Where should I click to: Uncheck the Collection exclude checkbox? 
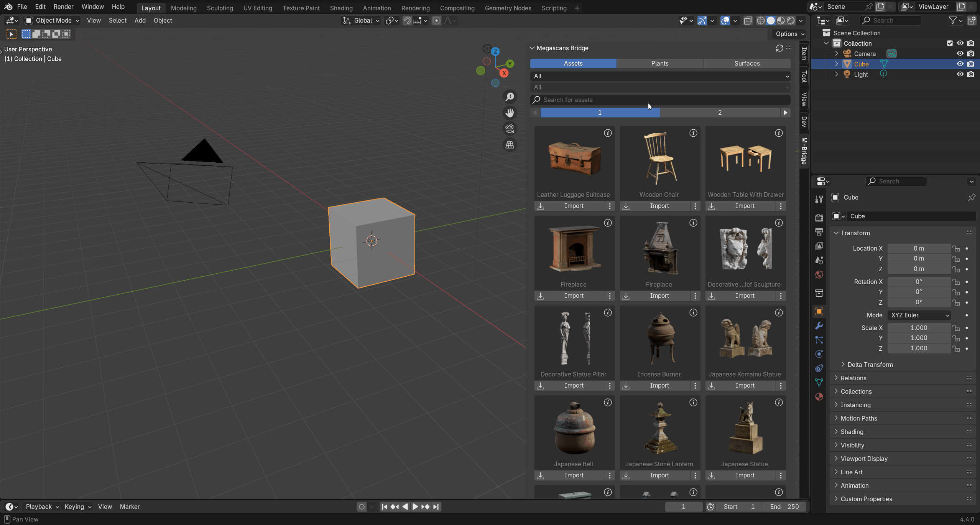[x=950, y=43]
